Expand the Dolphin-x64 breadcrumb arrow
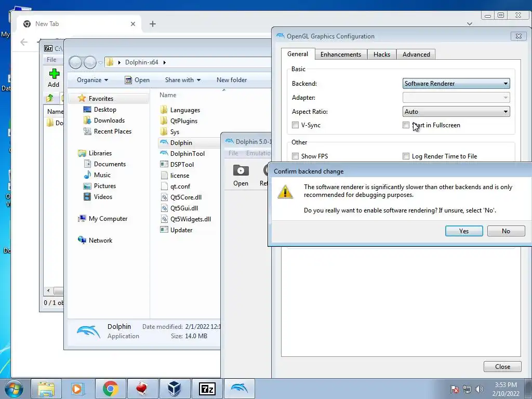Image resolution: width=532 pixels, height=399 pixels. tap(165, 62)
